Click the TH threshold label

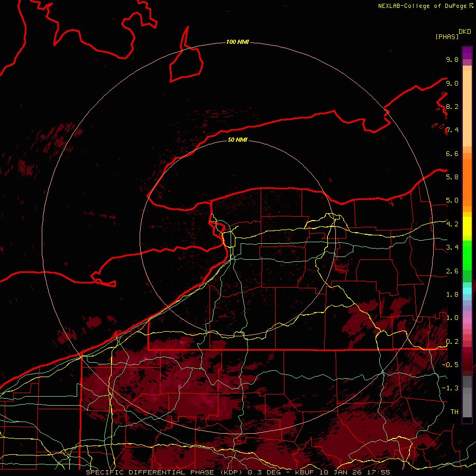click(x=454, y=412)
